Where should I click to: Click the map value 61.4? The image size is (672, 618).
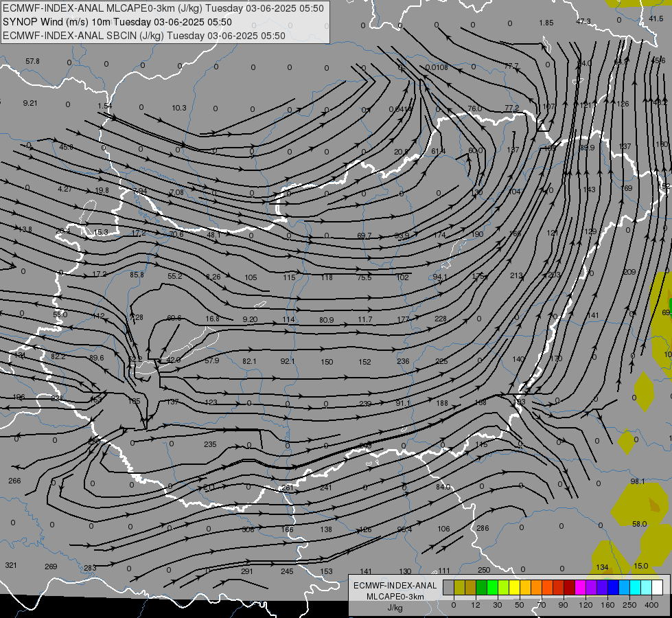(439, 151)
